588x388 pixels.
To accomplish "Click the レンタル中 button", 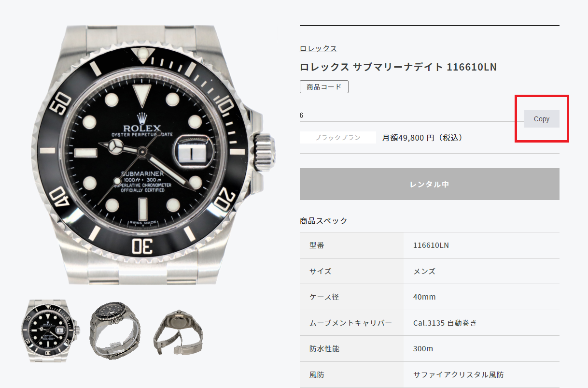I will click(430, 184).
